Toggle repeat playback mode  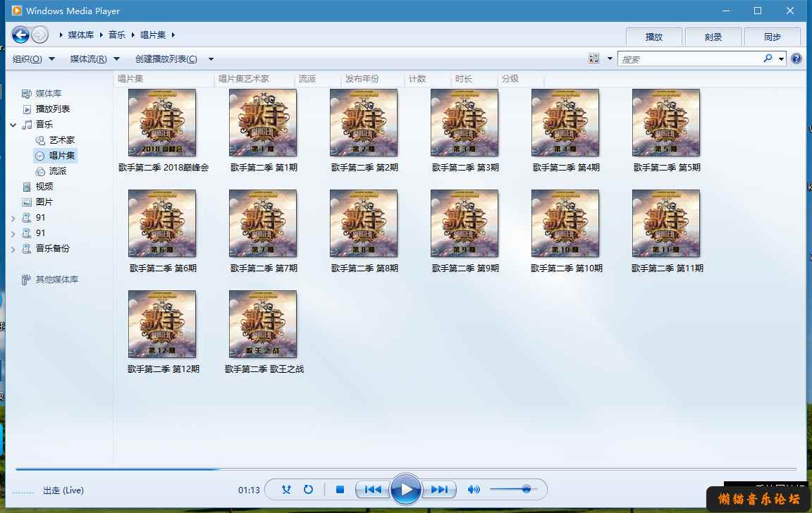[x=308, y=489]
